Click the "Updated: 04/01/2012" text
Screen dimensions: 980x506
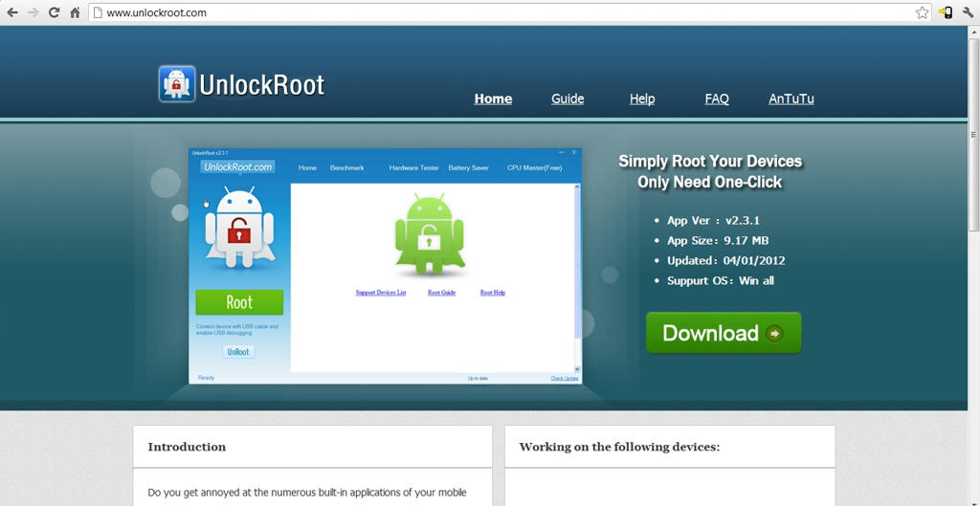[x=725, y=260]
